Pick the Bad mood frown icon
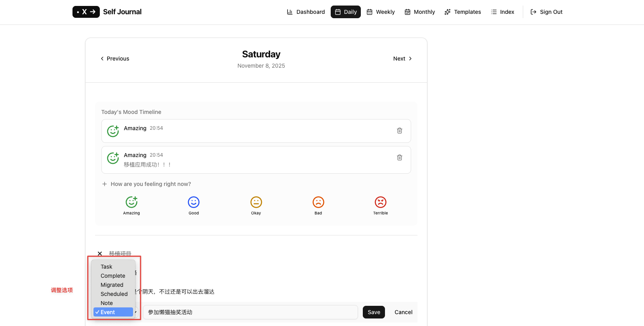 [318, 202]
